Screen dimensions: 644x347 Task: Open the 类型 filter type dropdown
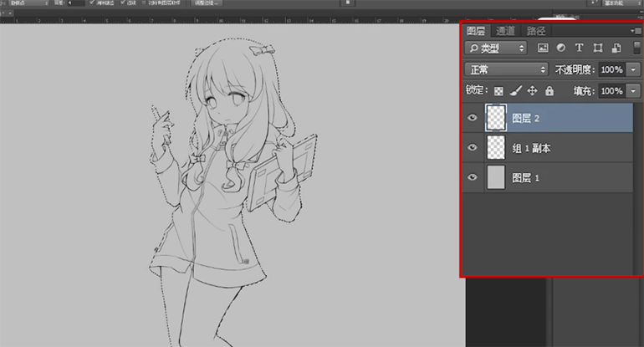496,48
